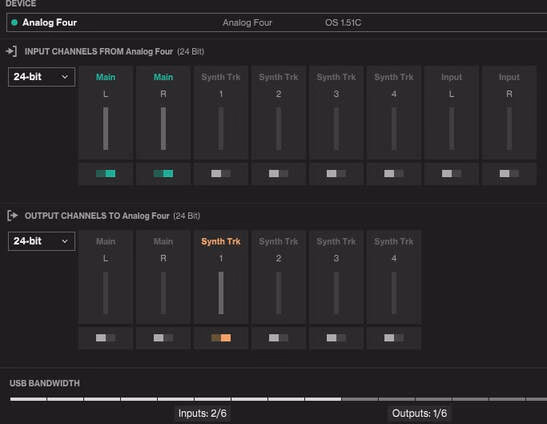Click orange Synth Trk 1 output label
547x424 pixels.
(x=221, y=241)
